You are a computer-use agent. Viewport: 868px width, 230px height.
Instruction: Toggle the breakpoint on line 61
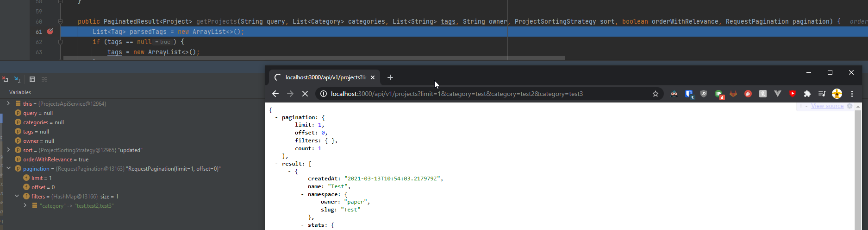(x=50, y=32)
